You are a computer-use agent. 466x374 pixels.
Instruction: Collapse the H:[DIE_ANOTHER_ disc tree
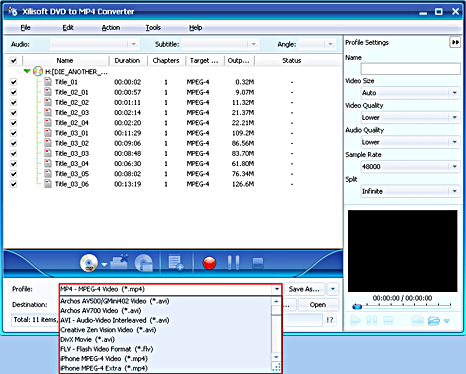[27, 71]
